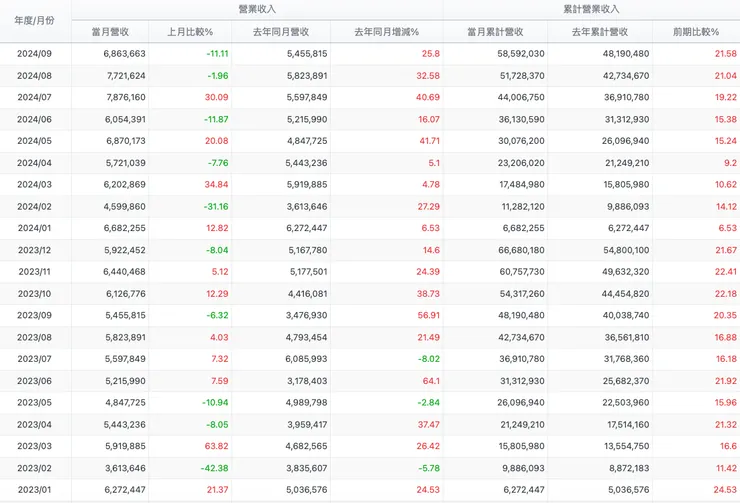Image resolution: width=740 pixels, height=503 pixels.
Task: Click the year-over-year value 64.1
Action: [x=431, y=381]
